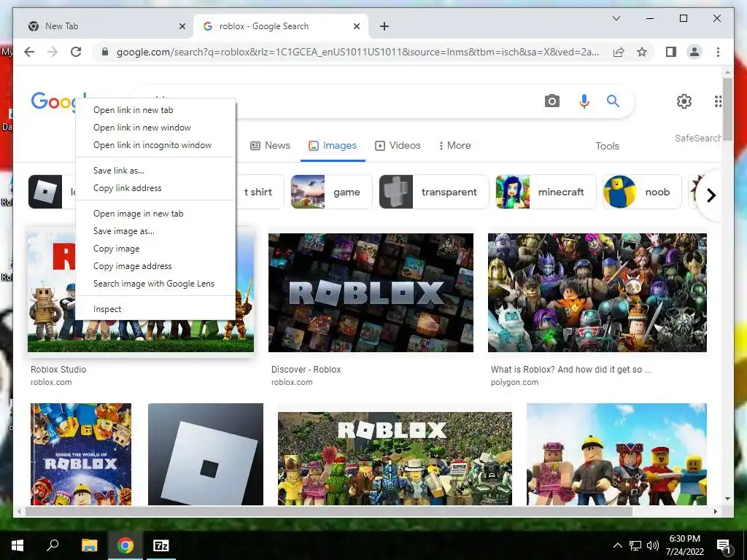
Task: Click the horizontal page scrollbar
Action: 329,511
